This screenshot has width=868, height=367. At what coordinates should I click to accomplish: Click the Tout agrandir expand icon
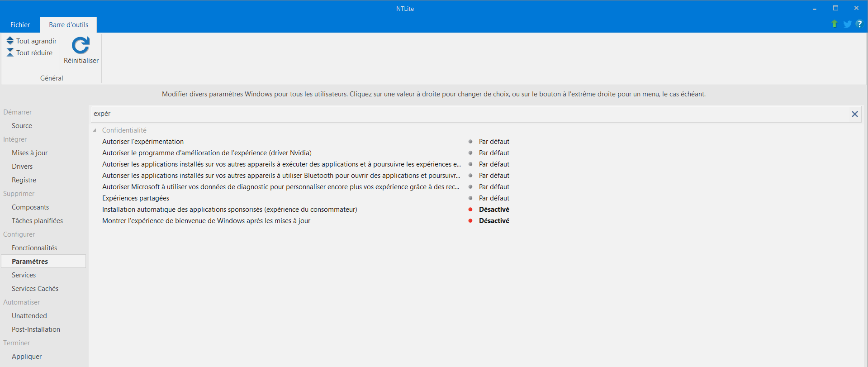click(x=10, y=41)
